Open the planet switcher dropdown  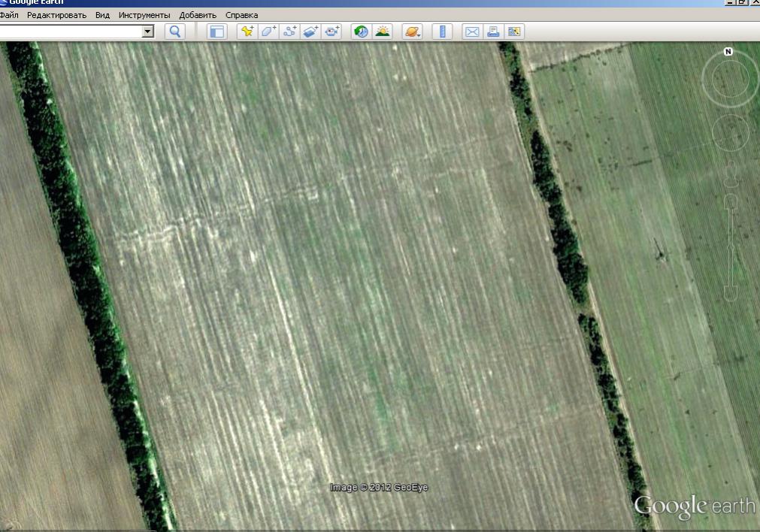click(x=413, y=32)
